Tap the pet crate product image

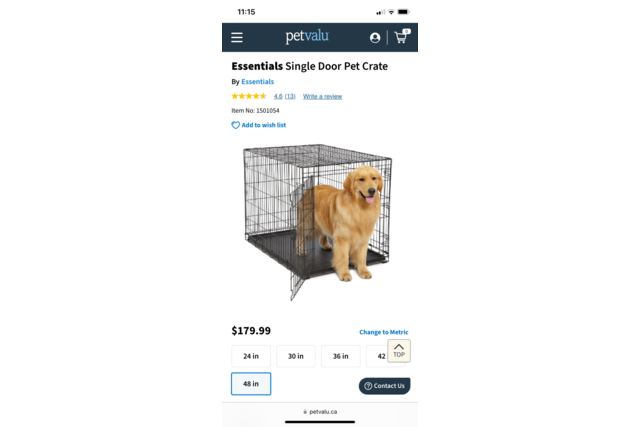(318, 222)
